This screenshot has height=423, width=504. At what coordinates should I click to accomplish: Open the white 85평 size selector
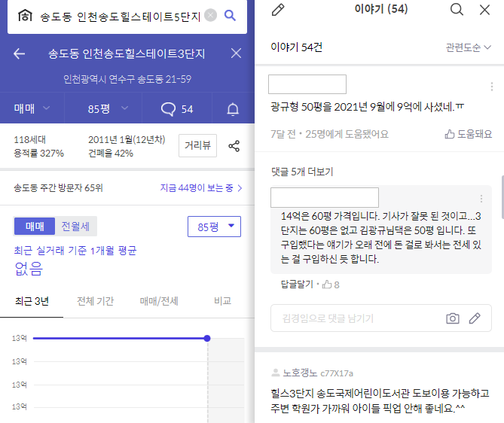(x=214, y=227)
